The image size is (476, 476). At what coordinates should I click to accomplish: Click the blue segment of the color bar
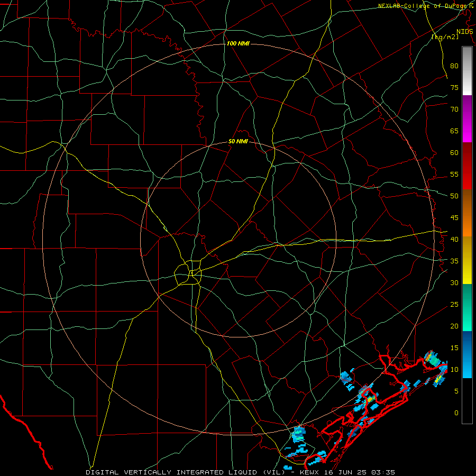pos(467,354)
